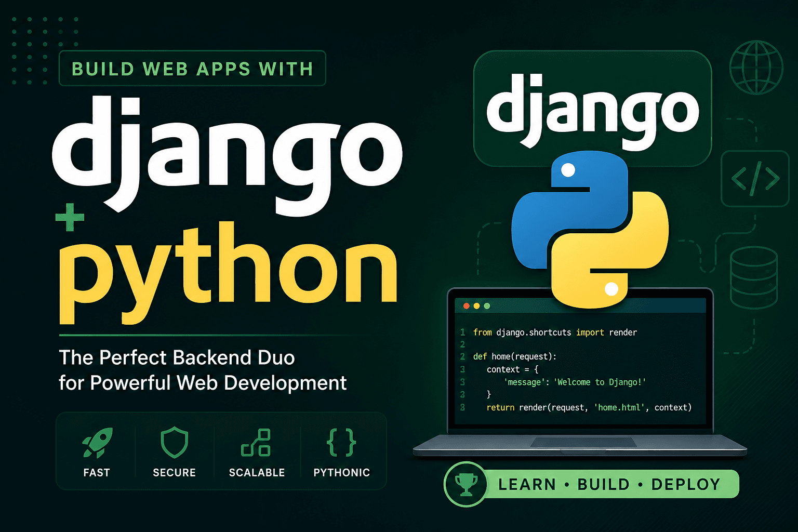
Task: Click the yellow dot in laptop window
Action: (x=477, y=306)
